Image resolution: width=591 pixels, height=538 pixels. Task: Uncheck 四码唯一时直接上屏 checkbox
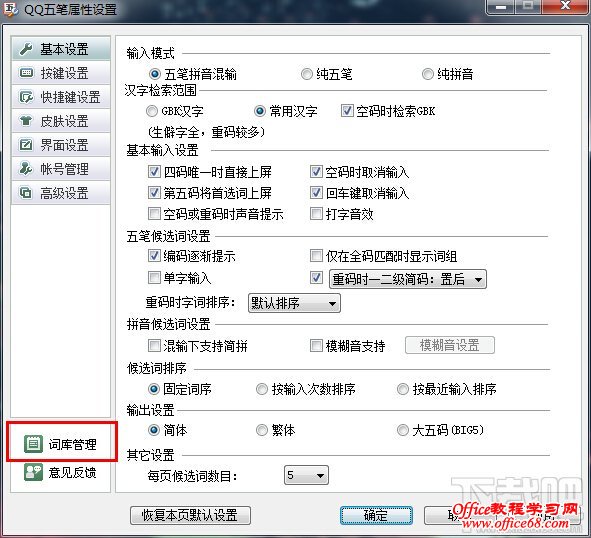(x=154, y=172)
